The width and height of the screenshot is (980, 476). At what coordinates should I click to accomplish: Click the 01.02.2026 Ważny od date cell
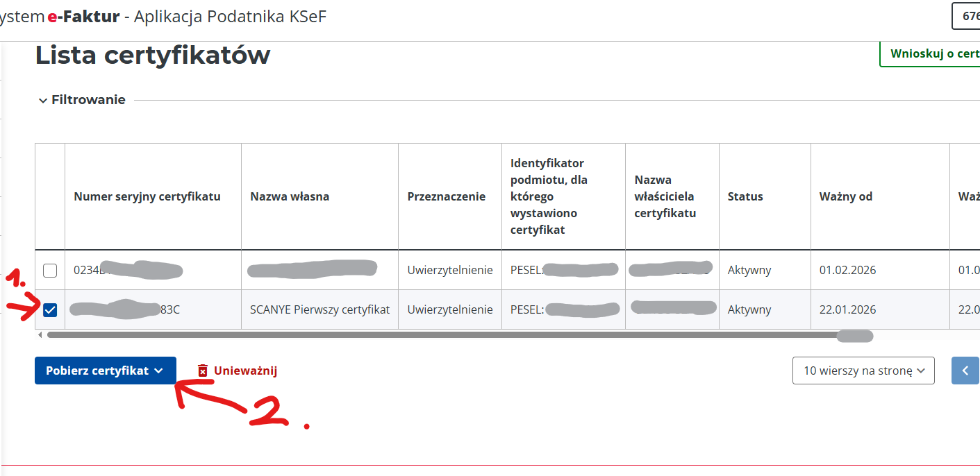(847, 270)
